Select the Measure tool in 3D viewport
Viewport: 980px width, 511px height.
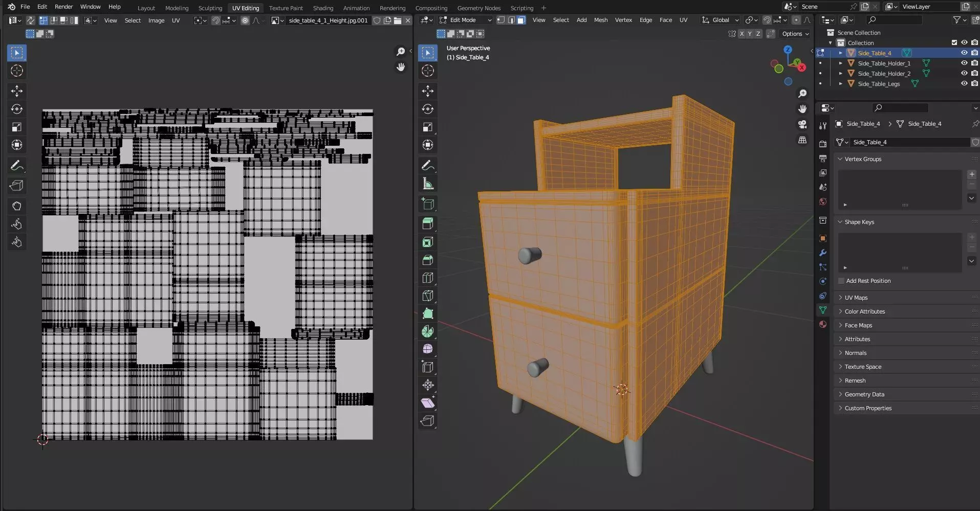[x=428, y=184]
